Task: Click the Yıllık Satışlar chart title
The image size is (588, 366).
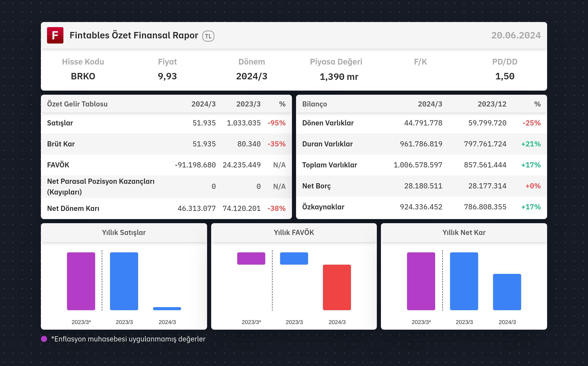Action: pos(124,232)
